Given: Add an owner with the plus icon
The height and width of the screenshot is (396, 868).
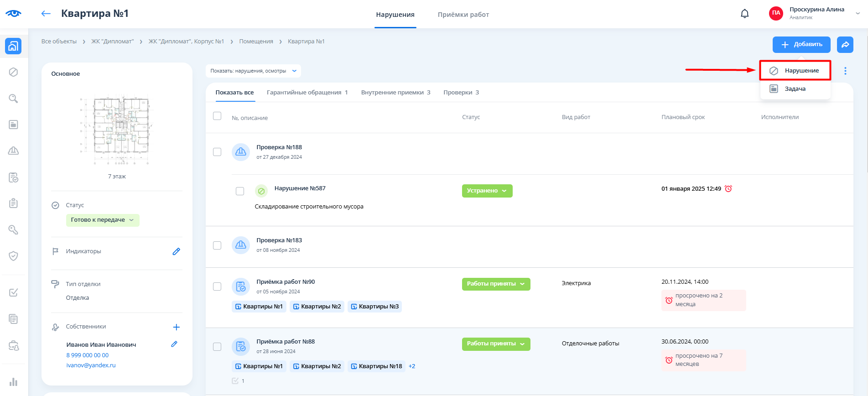Looking at the screenshot, I should pyautogui.click(x=176, y=327).
